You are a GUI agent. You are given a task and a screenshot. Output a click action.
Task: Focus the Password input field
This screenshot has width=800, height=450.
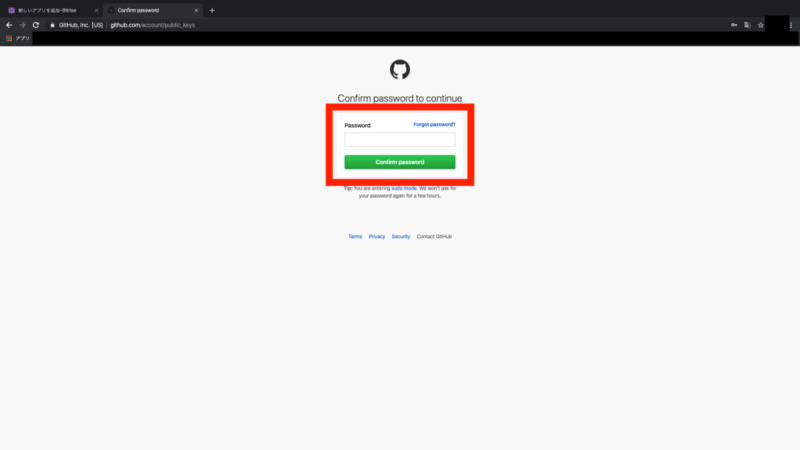(x=400, y=140)
